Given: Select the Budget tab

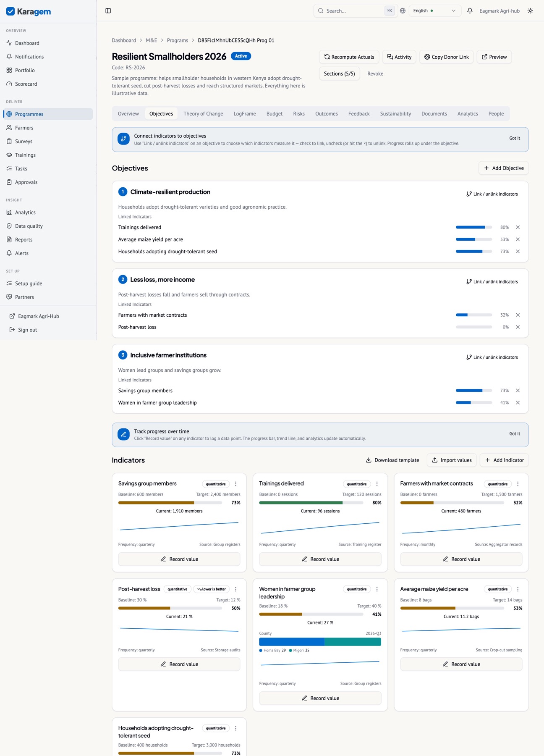Looking at the screenshot, I should pos(275,114).
